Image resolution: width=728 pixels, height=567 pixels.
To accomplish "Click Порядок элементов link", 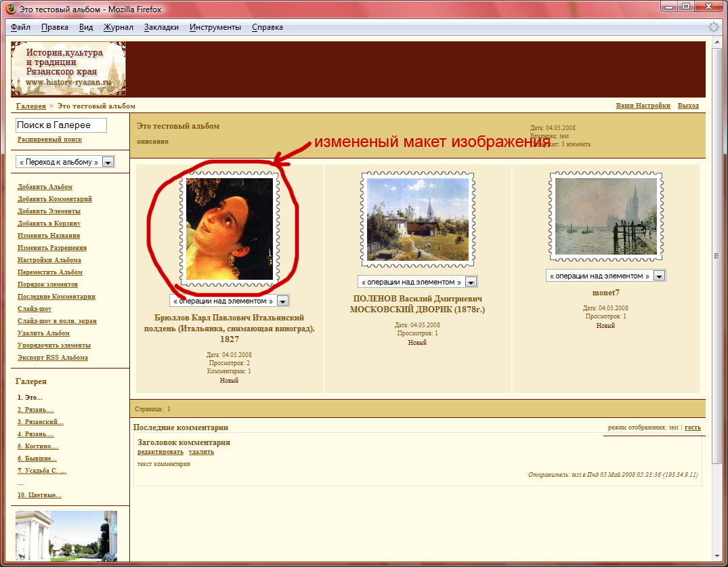I will click(x=48, y=285).
